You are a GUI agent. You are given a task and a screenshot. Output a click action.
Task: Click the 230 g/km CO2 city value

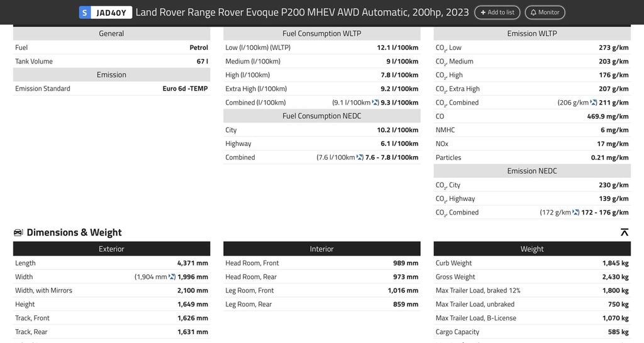pos(614,185)
